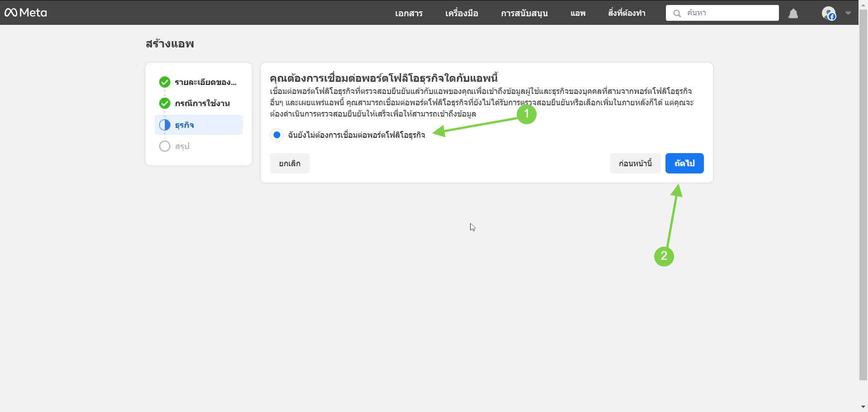
Task: Open the เอกสาร menu
Action: click(x=409, y=13)
